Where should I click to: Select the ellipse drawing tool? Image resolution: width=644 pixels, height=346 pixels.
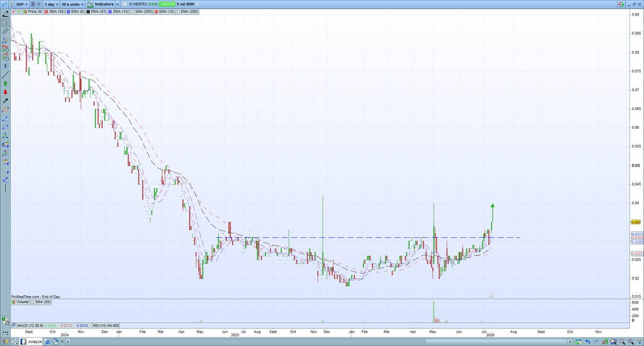point(5,109)
